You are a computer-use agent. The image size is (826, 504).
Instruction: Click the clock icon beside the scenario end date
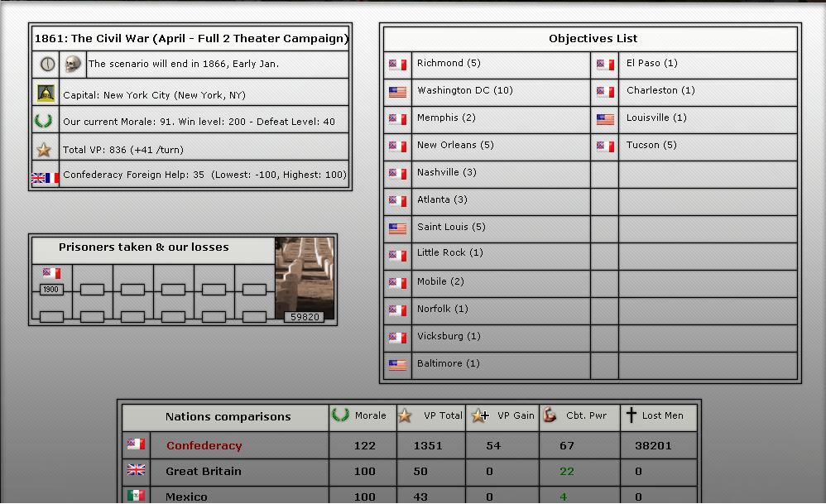pyautogui.click(x=46, y=65)
